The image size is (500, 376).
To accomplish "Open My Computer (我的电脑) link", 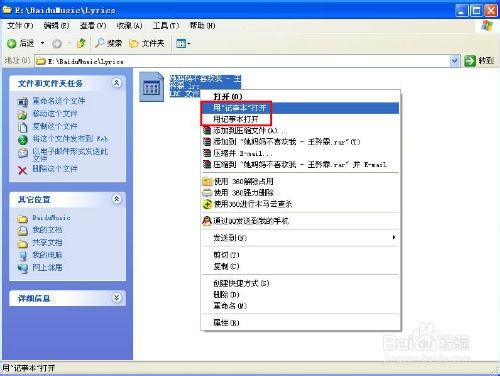I will coord(47,255).
